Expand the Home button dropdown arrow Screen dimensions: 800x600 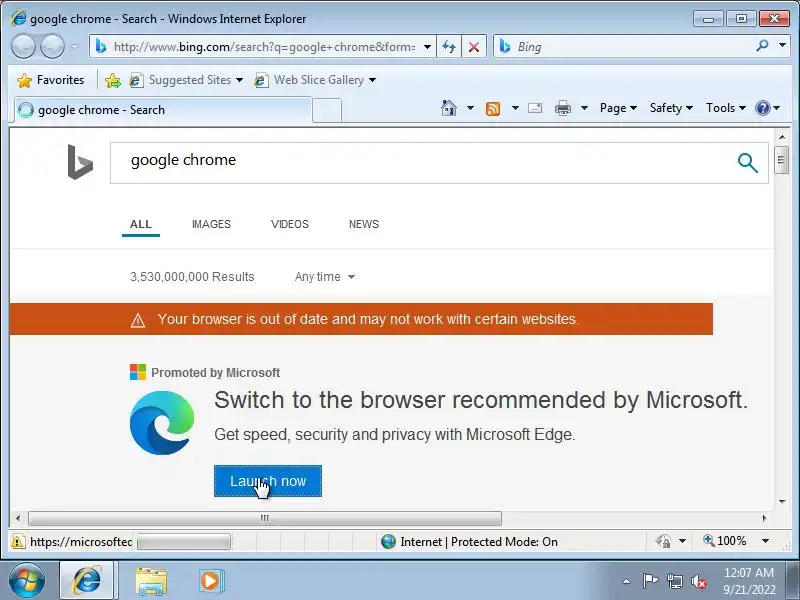(x=470, y=108)
